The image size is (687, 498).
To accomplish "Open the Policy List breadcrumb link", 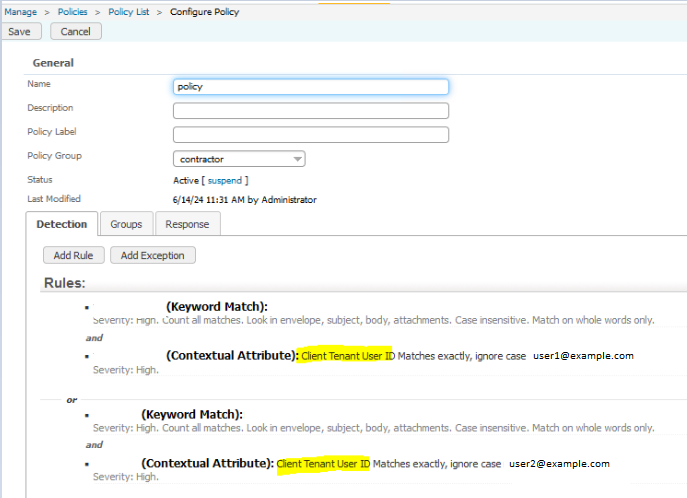I will click(128, 12).
